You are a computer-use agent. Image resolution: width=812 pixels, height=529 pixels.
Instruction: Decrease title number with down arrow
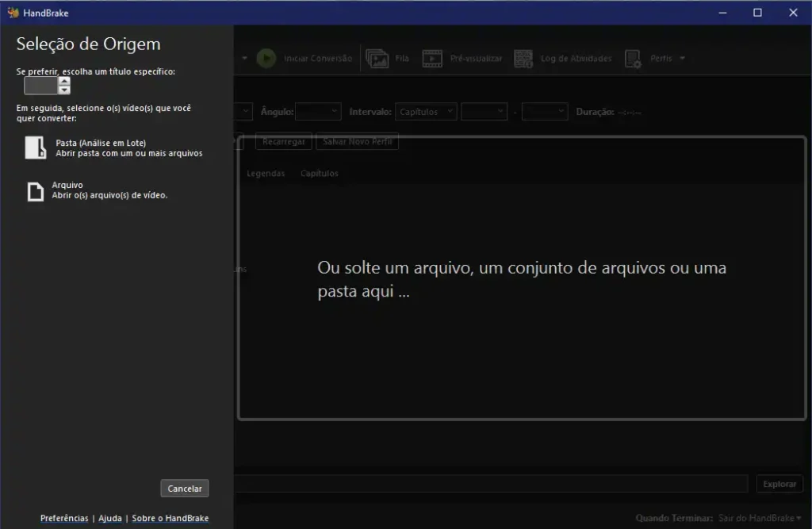coord(64,90)
